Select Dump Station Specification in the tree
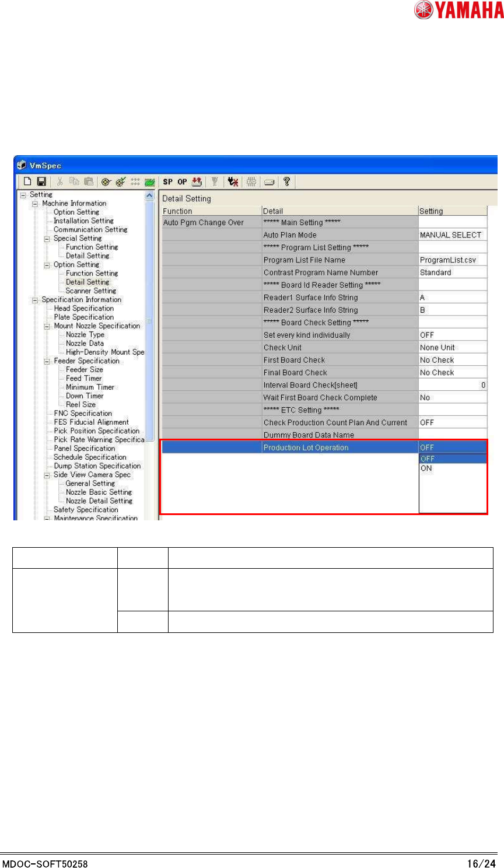 (97, 466)
